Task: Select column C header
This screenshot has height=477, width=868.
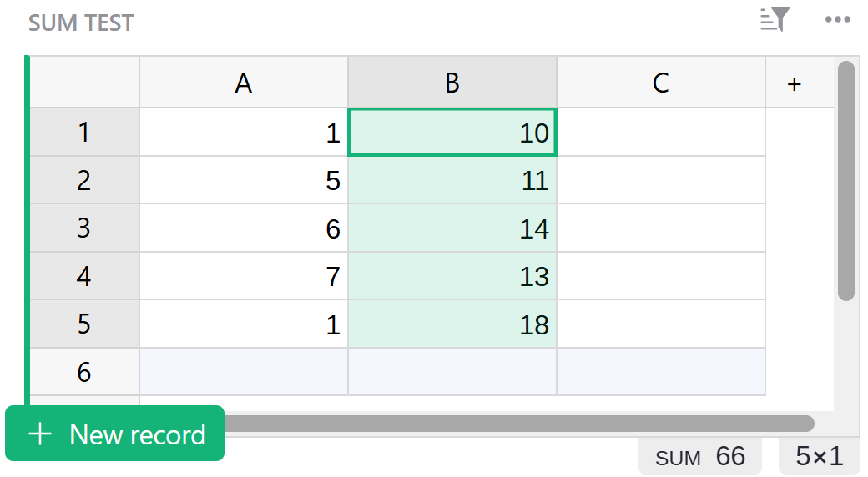Action: coord(661,83)
